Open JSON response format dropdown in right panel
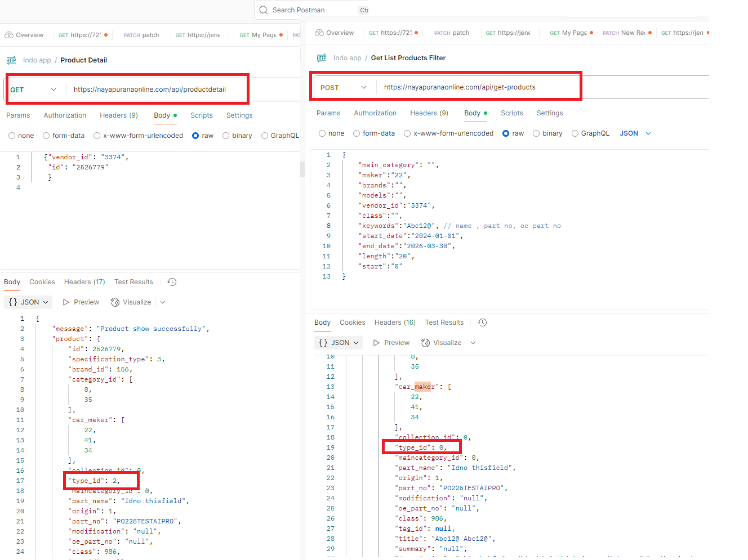This screenshot has width=748, height=560. coord(339,343)
